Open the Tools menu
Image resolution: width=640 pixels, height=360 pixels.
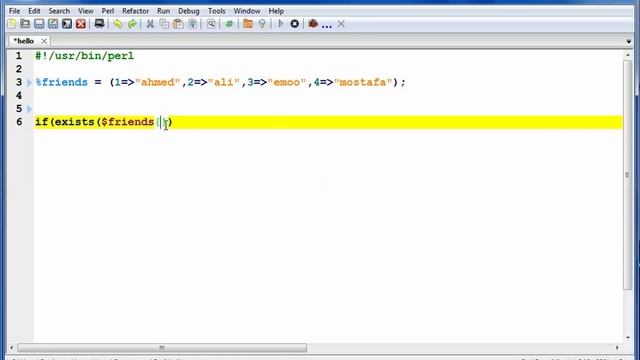pos(216,11)
